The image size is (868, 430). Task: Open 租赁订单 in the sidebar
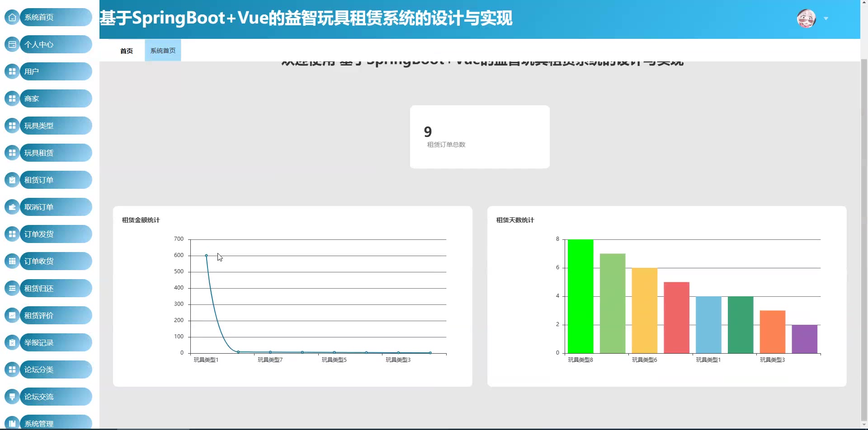point(56,180)
